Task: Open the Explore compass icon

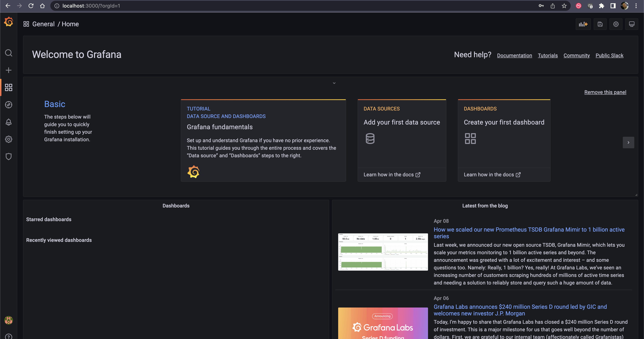Action: click(8, 105)
